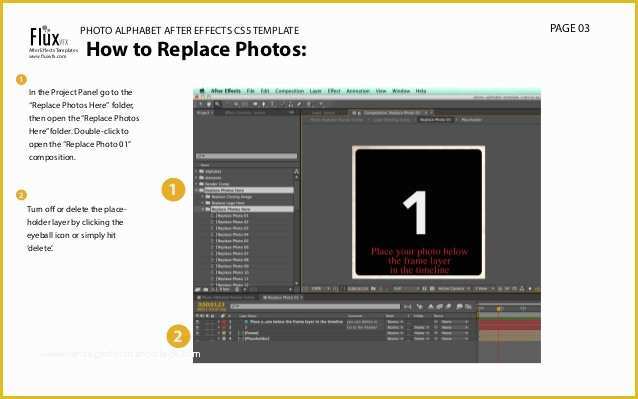Open Mode dropdown of [Placeholder] layer
Viewport: 638px width, 399px height.
[395, 338]
